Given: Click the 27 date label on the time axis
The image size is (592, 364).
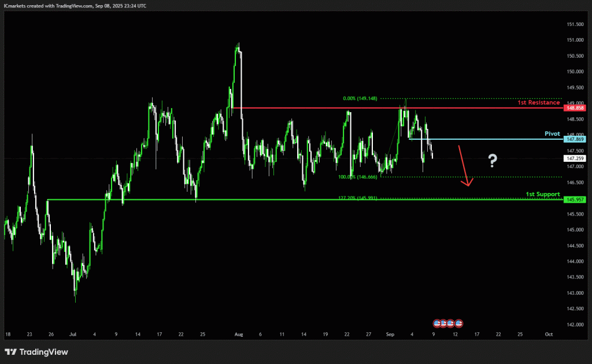Looking at the screenshot, I should (x=368, y=334).
